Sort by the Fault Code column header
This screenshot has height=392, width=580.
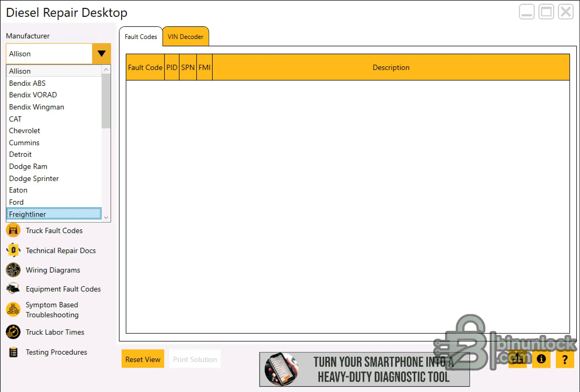click(x=145, y=67)
